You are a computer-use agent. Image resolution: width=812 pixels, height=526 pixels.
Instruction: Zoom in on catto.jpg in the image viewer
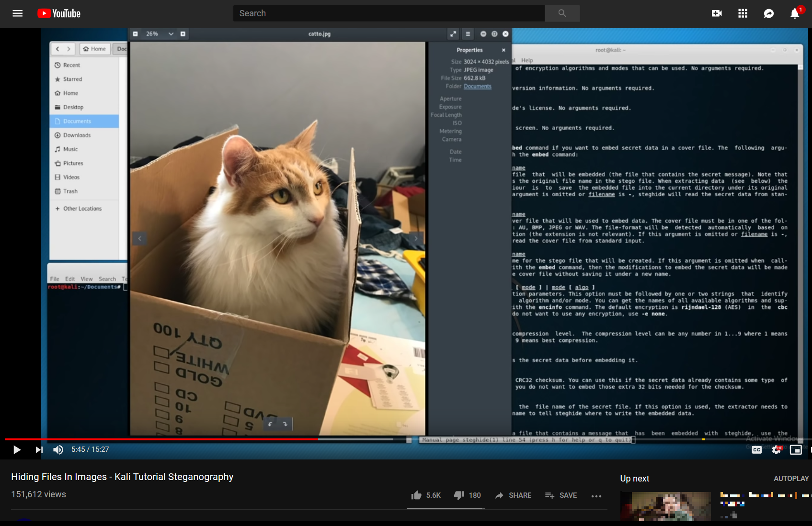[x=183, y=34]
